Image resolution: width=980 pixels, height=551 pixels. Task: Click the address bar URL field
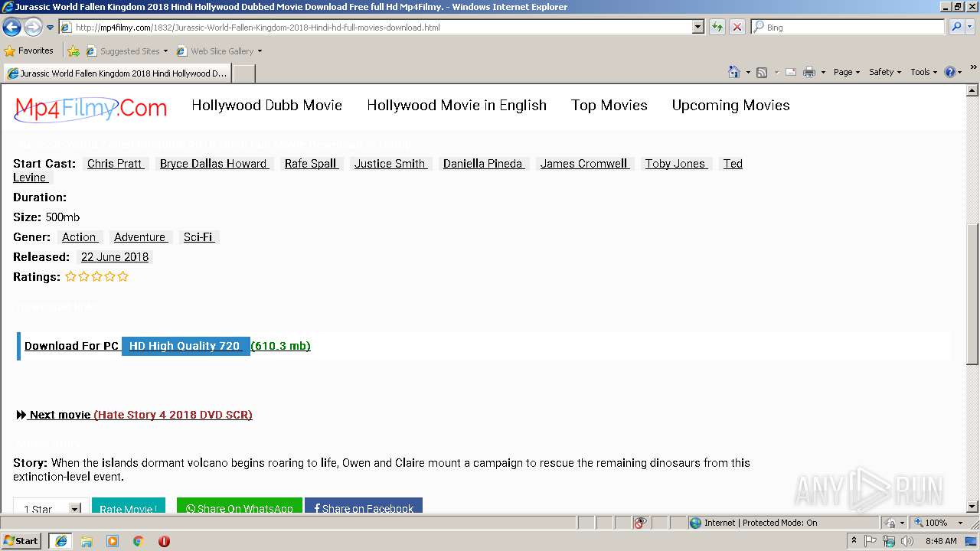(x=375, y=27)
